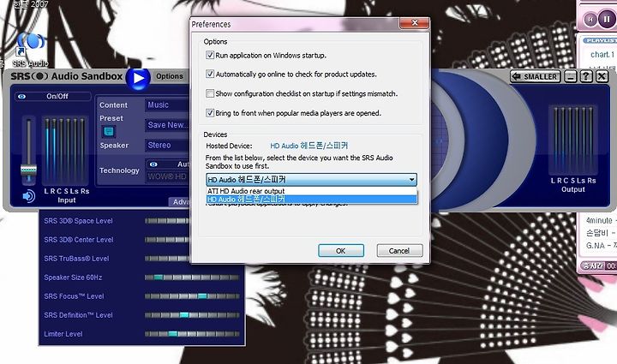Adjust SRS TruBass Level slider
The width and height of the screenshot is (617, 364).
coord(168,259)
